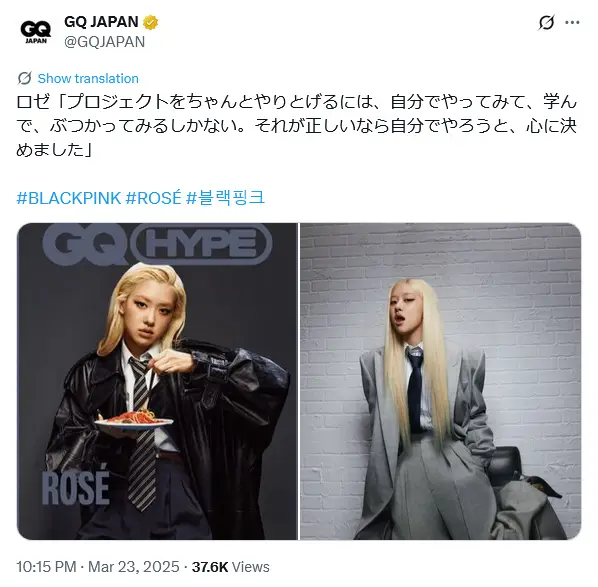The height and width of the screenshot is (587, 598).
Task: Click the spaghetti plate in cover photo
Action: point(133,420)
